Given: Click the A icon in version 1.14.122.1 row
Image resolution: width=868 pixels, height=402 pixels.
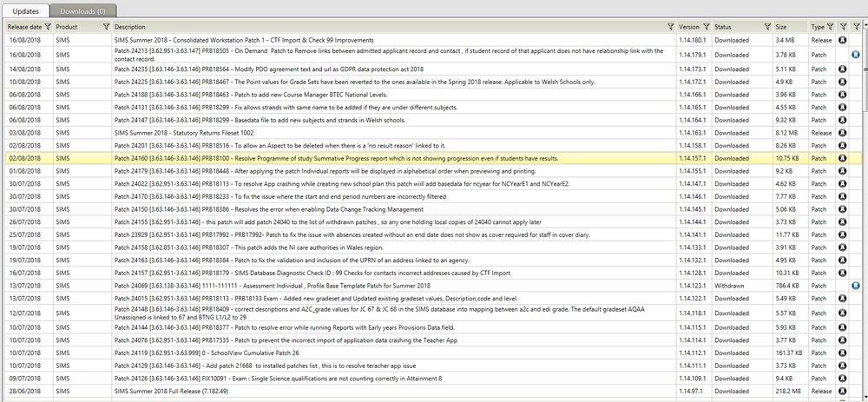Looking at the screenshot, I should 843,299.
